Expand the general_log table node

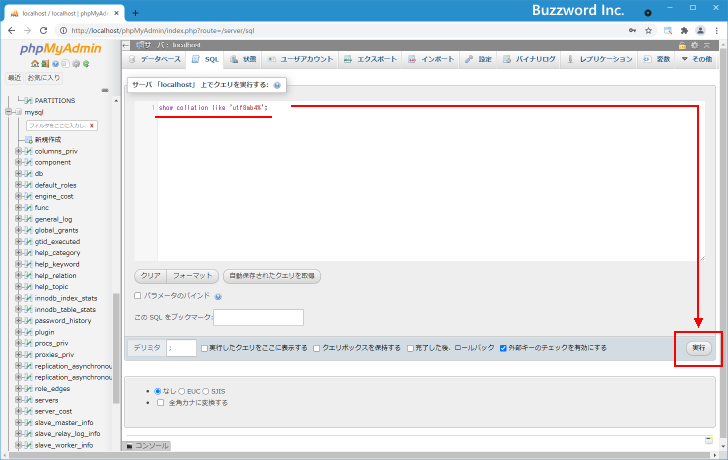coord(19,219)
